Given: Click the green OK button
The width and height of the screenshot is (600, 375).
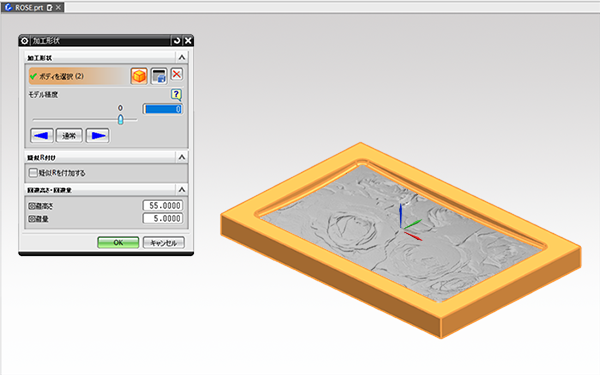Looking at the screenshot, I should tap(118, 243).
